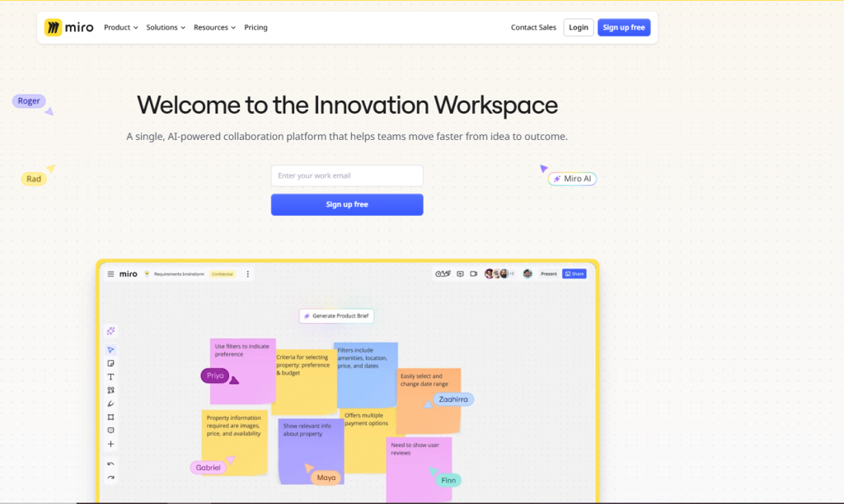Click the work email input field

347,175
